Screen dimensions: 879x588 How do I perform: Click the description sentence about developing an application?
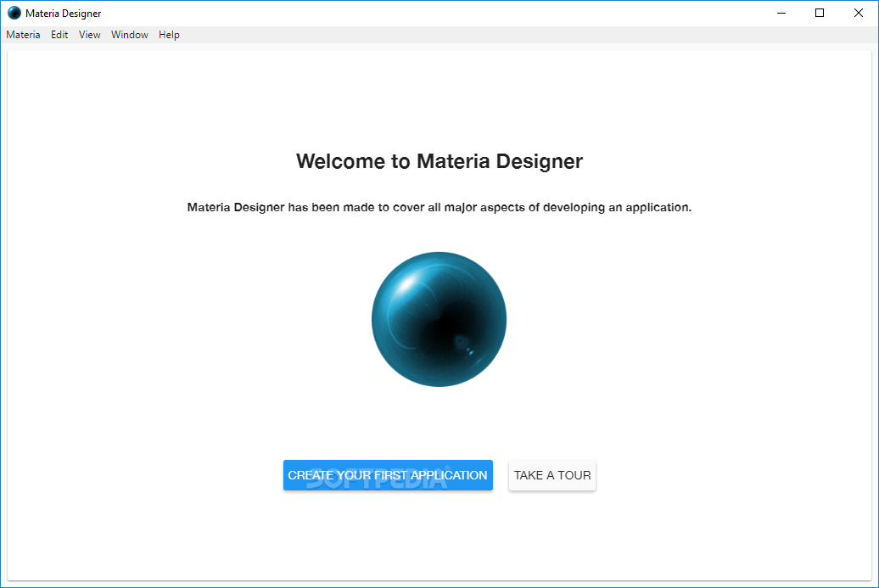439,207
